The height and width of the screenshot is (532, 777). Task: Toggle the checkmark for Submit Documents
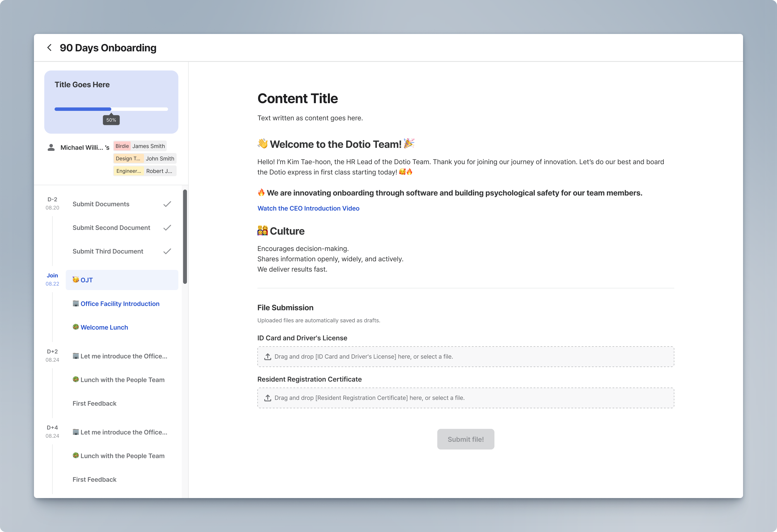(167, 204)
